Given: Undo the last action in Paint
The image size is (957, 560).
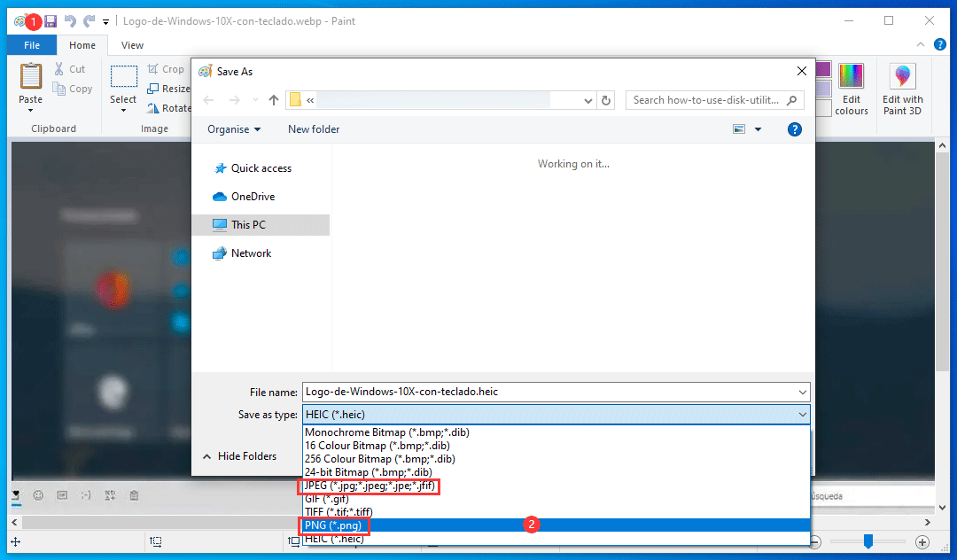Looking at the screenshot, I should [70, 21].
